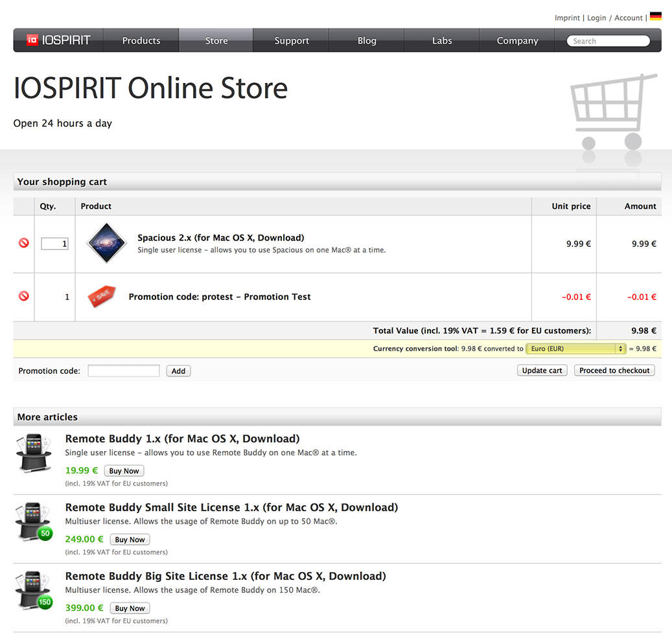Open Remote Buddy 1.x product icon

[34, 454]
